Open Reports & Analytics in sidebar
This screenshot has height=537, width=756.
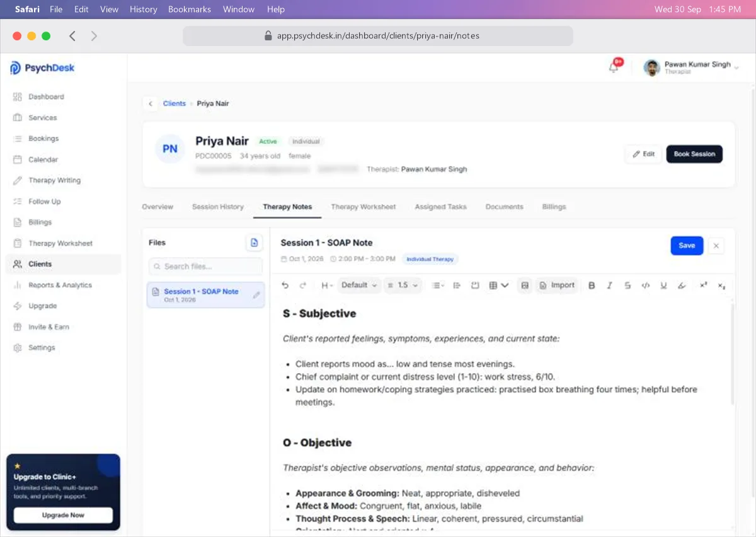(63, 285)
